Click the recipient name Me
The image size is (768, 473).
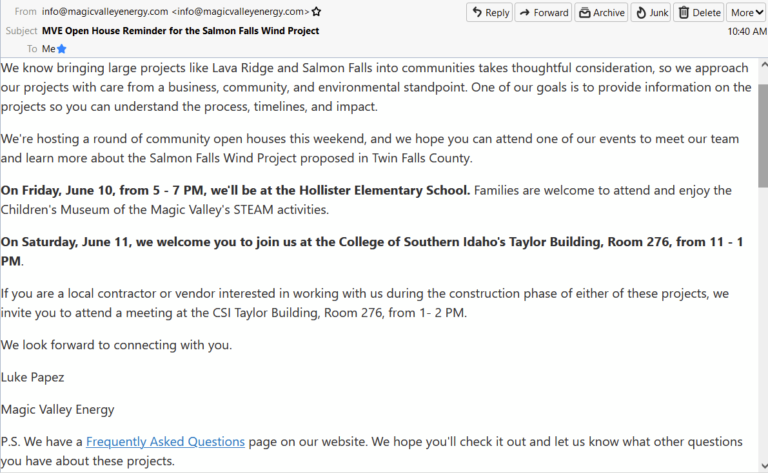(48, 48)
